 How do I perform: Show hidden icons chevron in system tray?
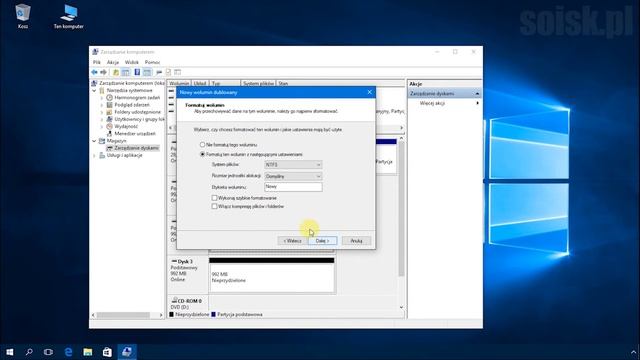[633, 352]
